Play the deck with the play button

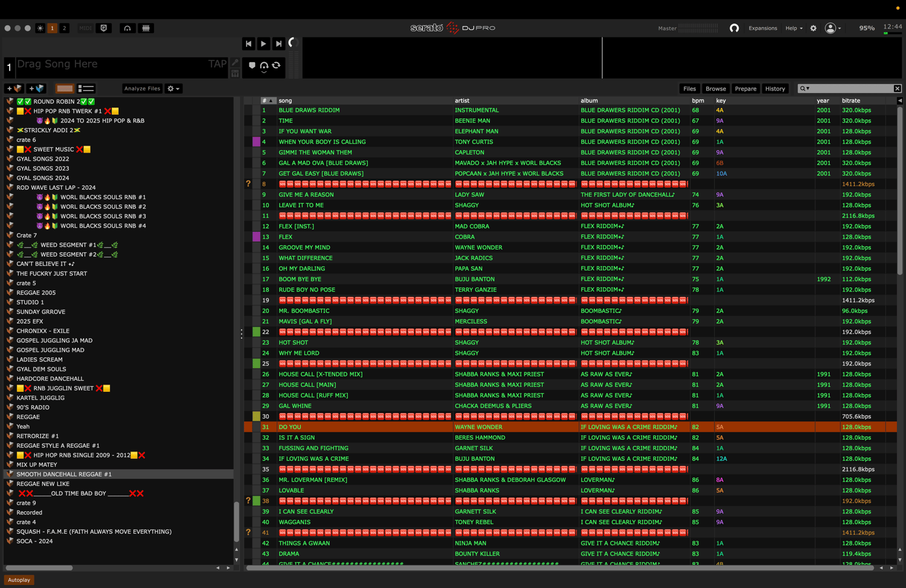click(263, 43)
